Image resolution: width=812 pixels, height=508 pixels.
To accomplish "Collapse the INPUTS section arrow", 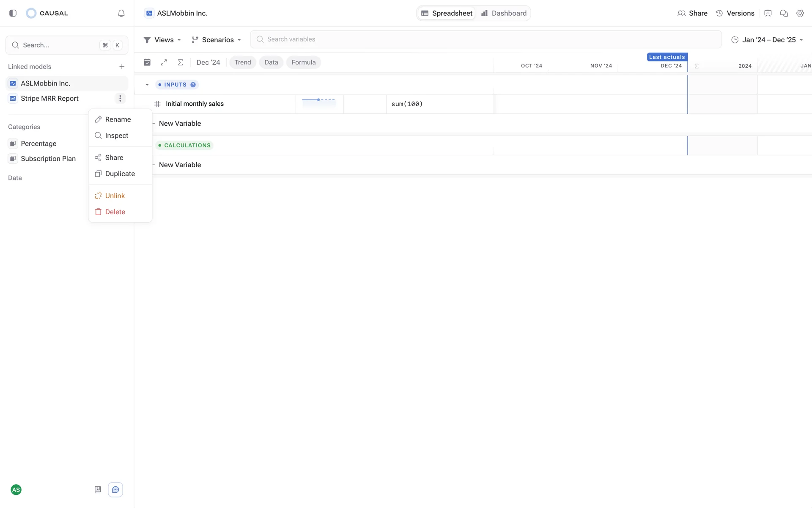I will [147, 85].
